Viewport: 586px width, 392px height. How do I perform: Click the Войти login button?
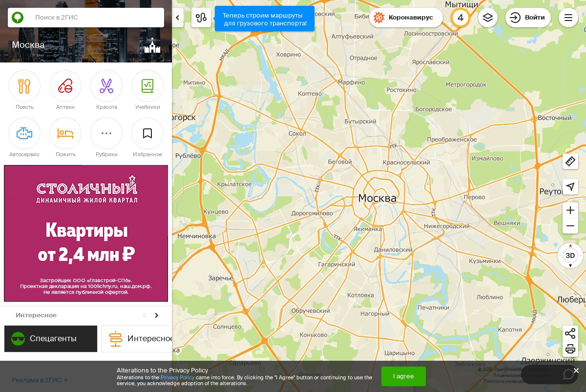pos(528,18)
